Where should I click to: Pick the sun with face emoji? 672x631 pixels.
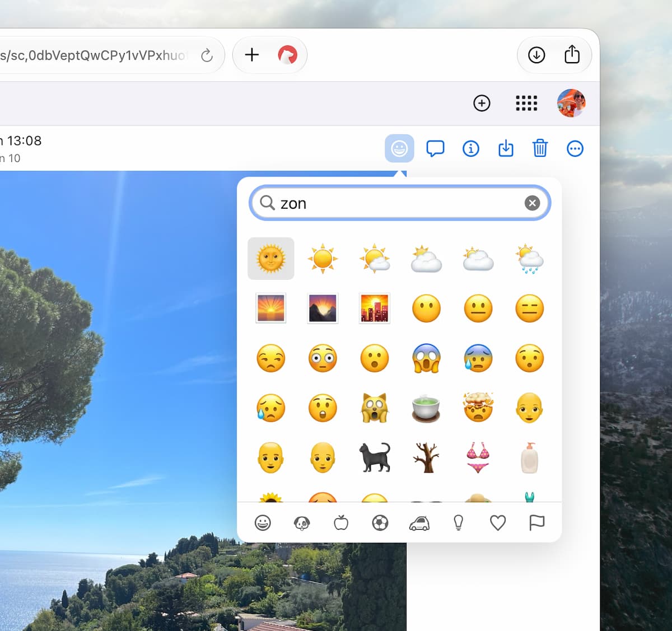coord(271,259)
